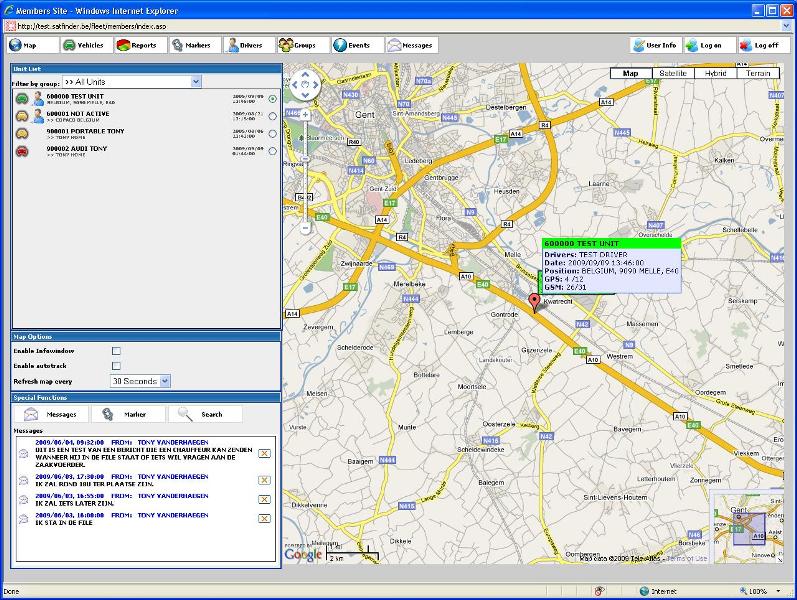Delete the 09:32:00 message with X icon
Image resolution: width=797 pixels, height=600 pixels.
pyautogui.click(x=264, y=453)
